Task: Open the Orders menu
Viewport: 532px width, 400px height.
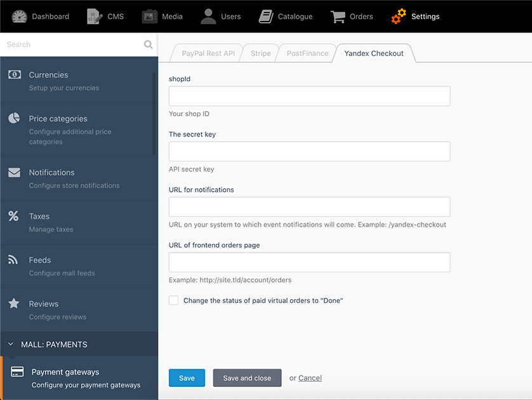Action: click(352, 17)
